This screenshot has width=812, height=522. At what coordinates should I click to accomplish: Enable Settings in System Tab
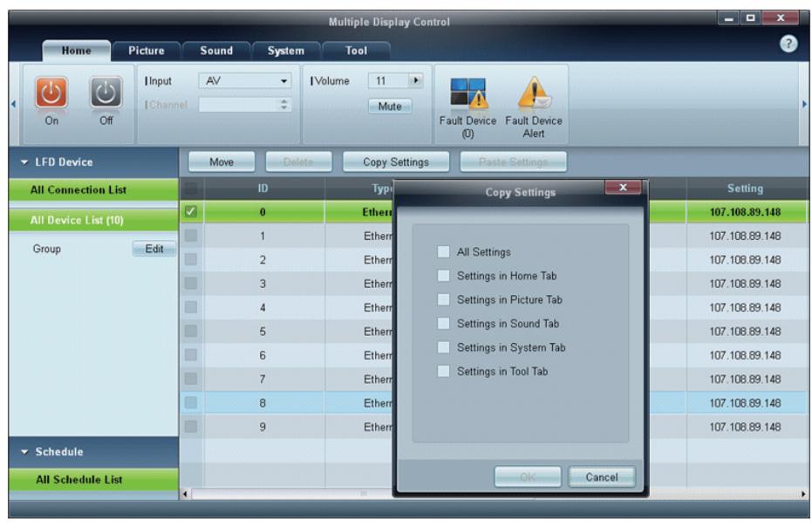[x=443, y=347]
